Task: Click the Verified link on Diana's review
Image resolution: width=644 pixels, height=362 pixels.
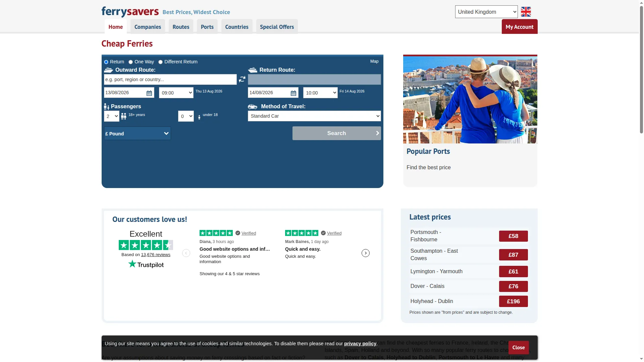Action: (x=249, y=233)
